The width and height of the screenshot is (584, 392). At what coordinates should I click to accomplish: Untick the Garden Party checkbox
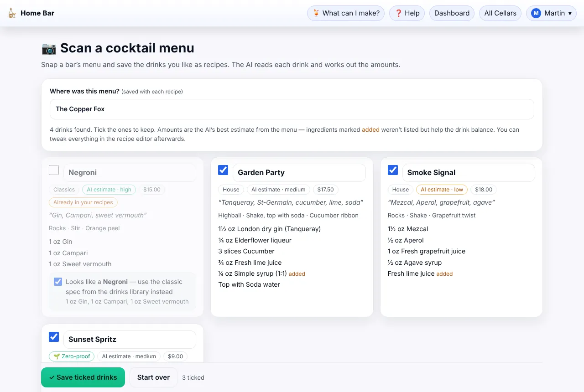(x=223, y=170)
